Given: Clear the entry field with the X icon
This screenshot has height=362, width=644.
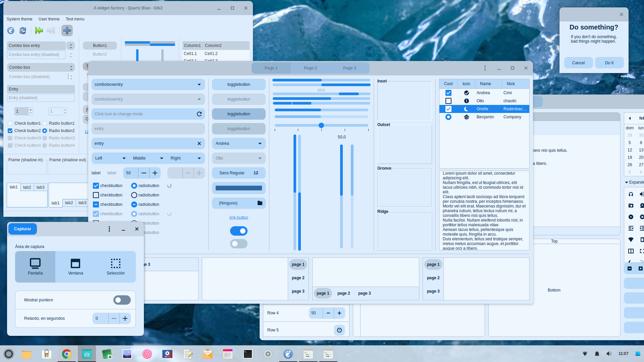Looking at the screenshot, I should tap(199, 143).
